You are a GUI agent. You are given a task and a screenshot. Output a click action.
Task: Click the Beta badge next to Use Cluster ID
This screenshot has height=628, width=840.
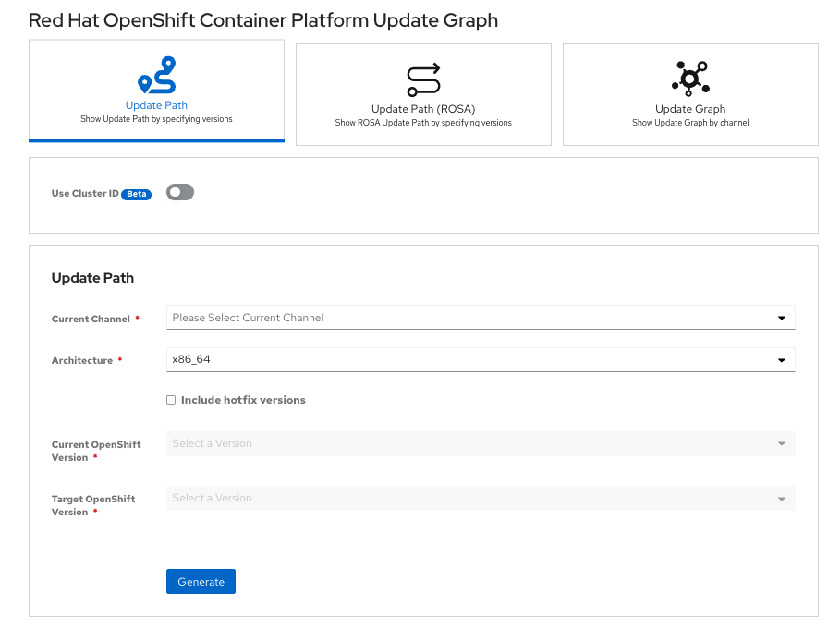click(137, 194)
